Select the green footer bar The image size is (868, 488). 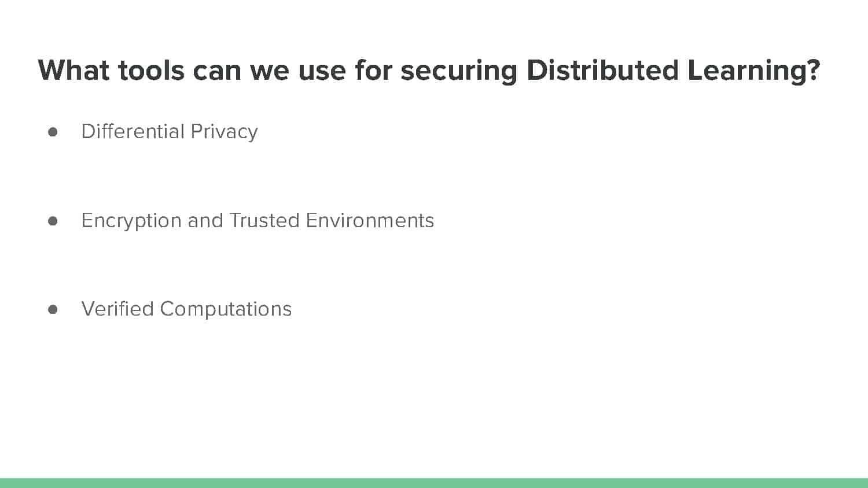coord(434,483)
